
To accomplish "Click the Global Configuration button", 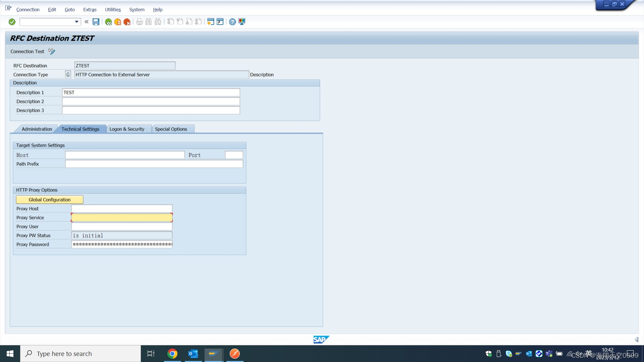I will (49, 199).
